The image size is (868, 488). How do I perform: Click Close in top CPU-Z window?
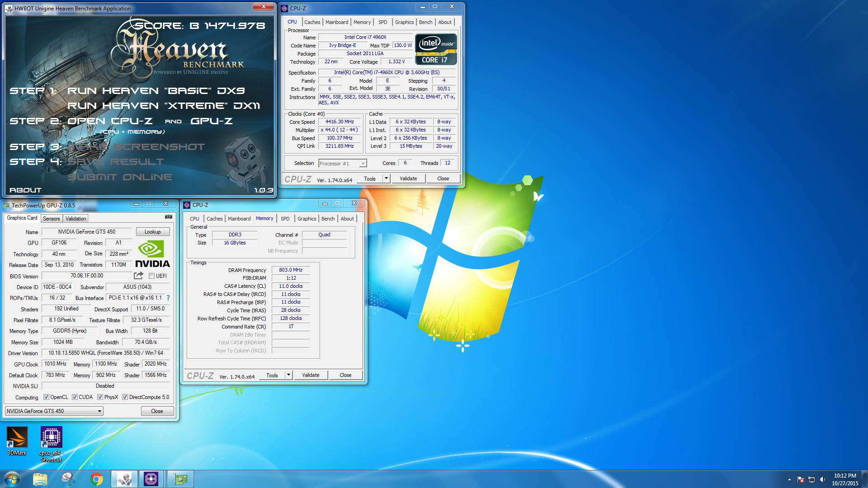443,178
